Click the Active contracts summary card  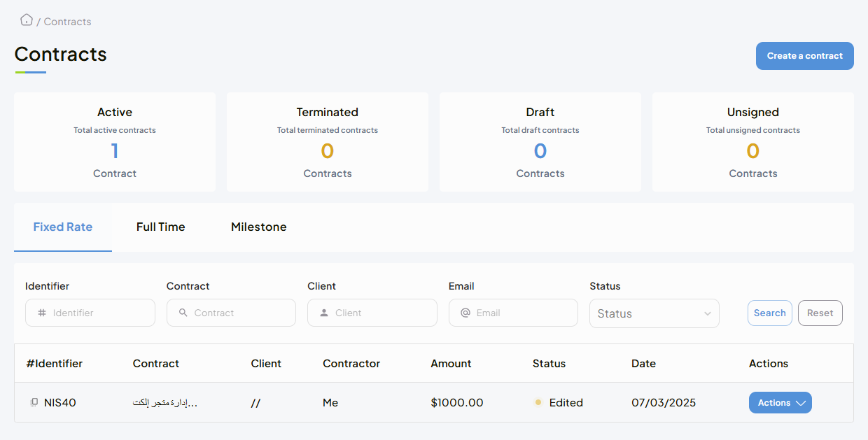tap(115, 142)
